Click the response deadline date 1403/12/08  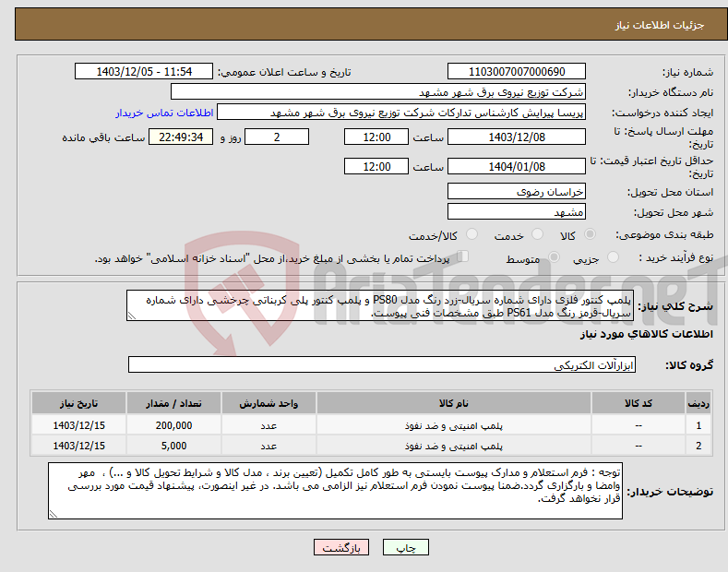(x=517, y=137)
